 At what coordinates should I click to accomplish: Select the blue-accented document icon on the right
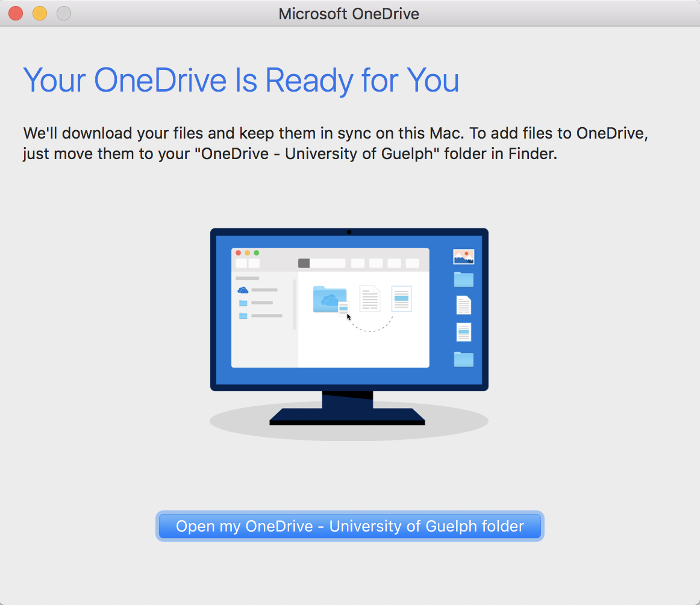(463, 332)
